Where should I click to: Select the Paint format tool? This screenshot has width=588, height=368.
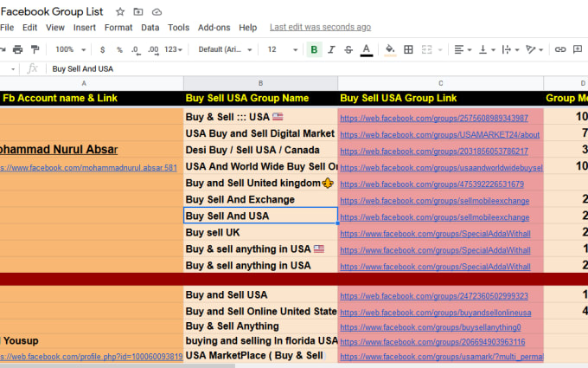point(35,49)
